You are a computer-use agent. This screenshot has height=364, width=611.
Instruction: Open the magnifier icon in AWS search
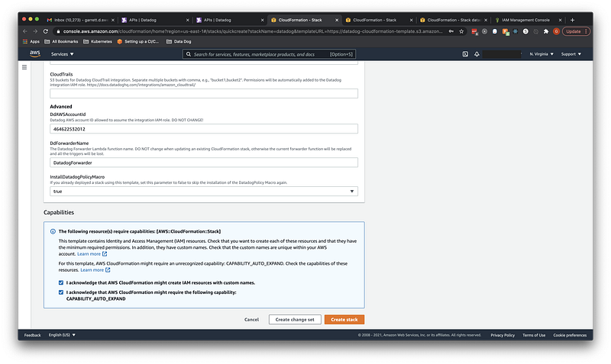click(189, 54)
